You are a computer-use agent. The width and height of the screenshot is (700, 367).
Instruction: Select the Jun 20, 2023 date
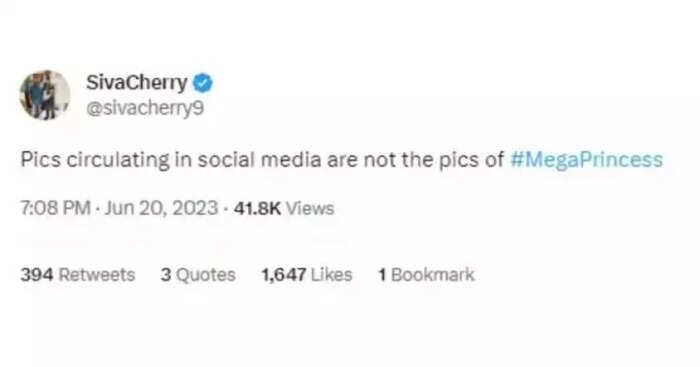tap(161, 209)
